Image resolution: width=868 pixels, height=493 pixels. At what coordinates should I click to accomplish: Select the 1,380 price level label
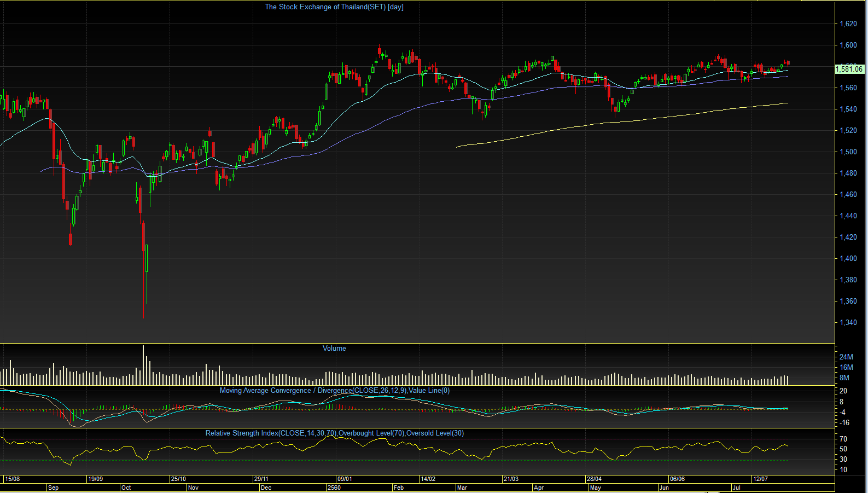tap(848, 280)
